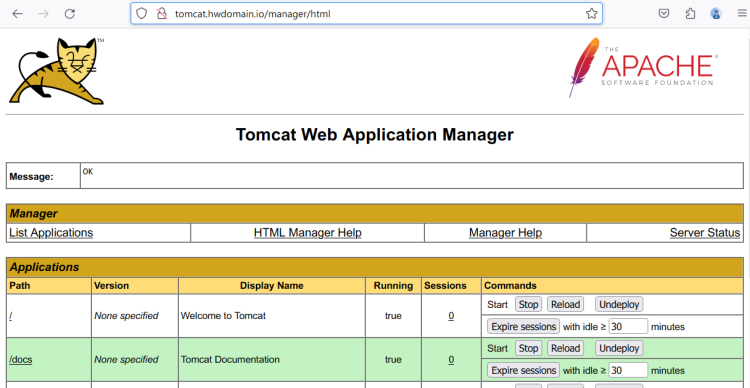The image size is (750, 388).
Task: Click the sessions count for Tomcat Documentation
Action: pyautogui.click(x=451, y=359)
